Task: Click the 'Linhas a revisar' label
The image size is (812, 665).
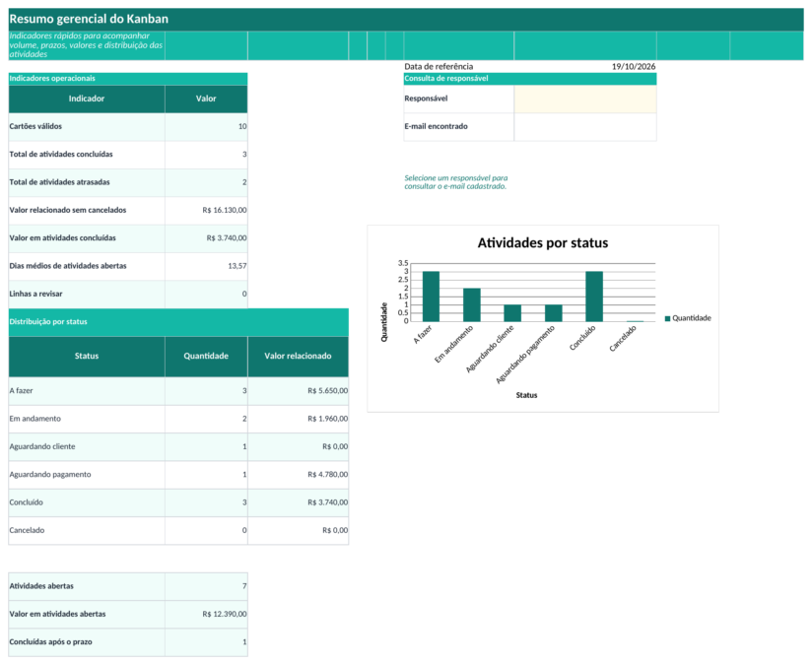Action: point(35,295)
